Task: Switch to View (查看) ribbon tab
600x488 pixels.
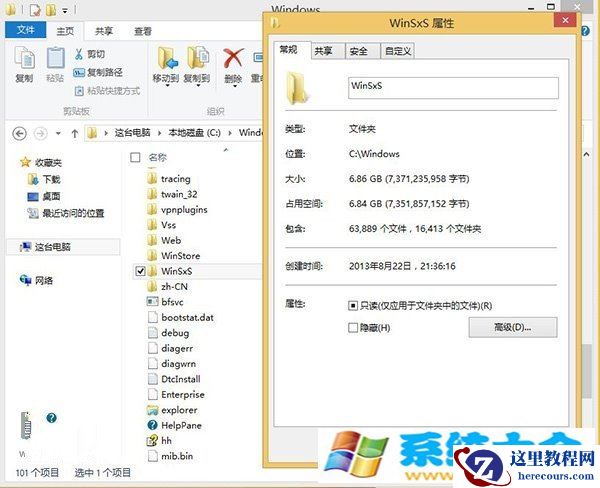Action: [143, 31]
